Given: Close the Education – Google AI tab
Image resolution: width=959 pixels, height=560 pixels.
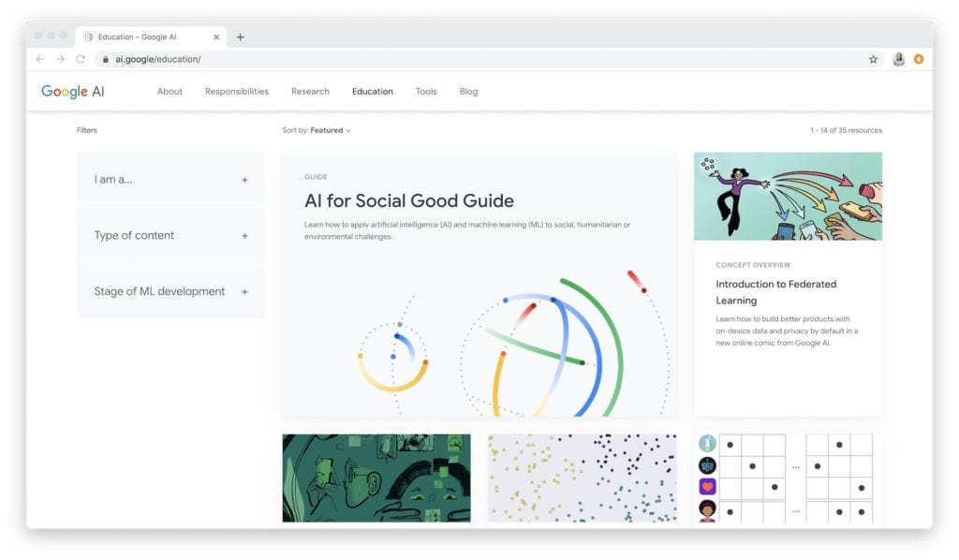Looking at the screenshot, I should click(x=216, y=37).
